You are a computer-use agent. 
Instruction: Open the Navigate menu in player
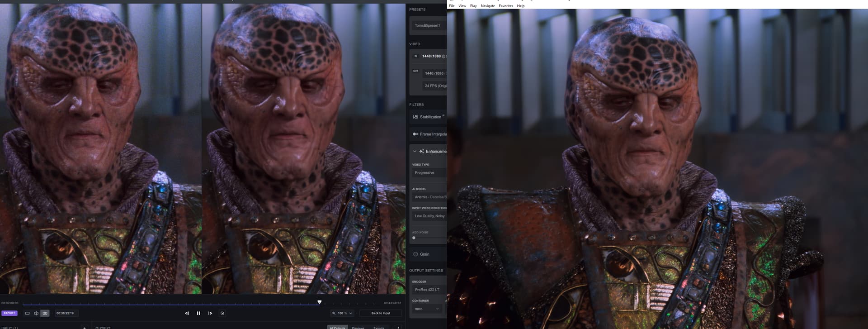click(487, 6)
